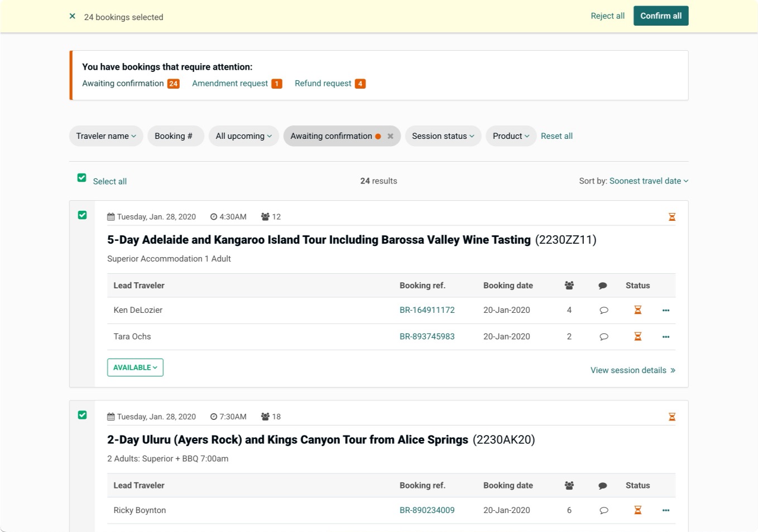Change the Soonest travel date sorting

pyautogui.click(x=649, y=181)
